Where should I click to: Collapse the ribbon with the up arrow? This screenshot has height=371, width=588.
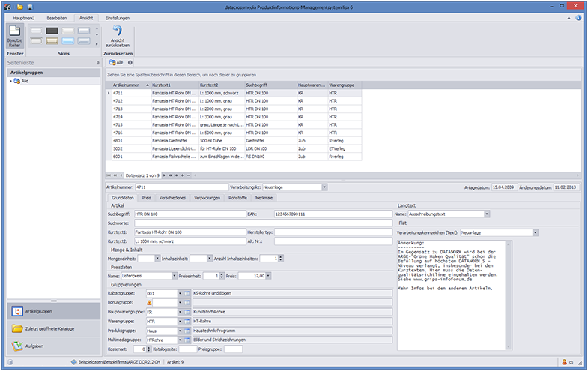[569, 18]
